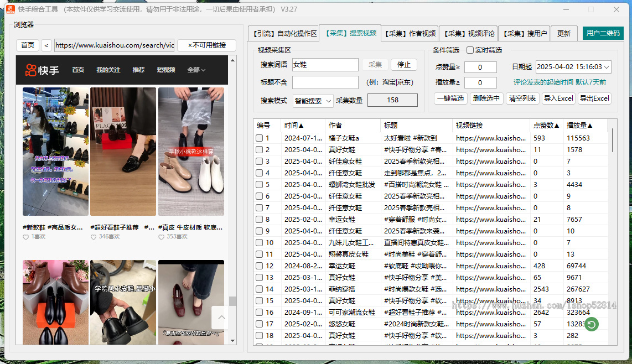Click the heart icon beside 346喜欢

(94, 237)
